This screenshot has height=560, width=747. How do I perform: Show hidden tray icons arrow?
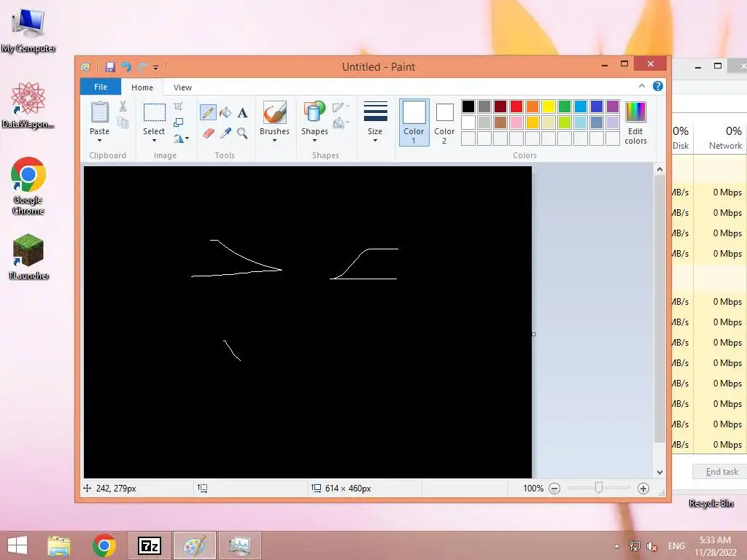(x=617, y=546)
